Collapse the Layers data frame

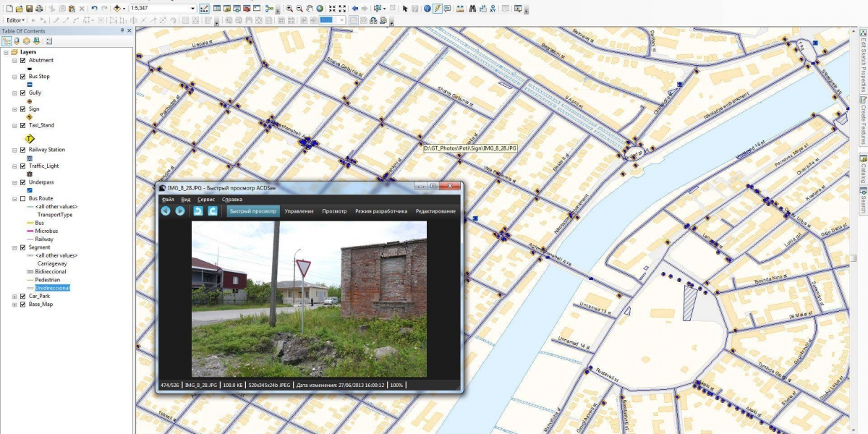(6, 52)
